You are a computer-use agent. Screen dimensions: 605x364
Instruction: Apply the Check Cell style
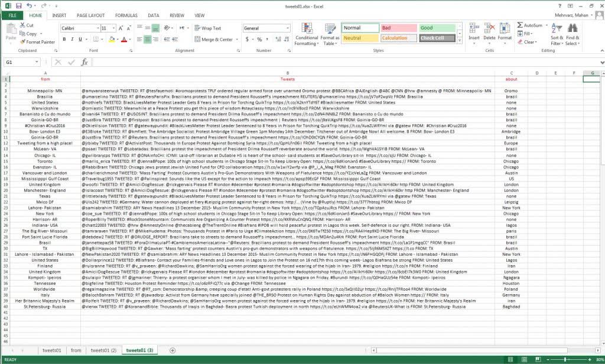click(437, 38)
